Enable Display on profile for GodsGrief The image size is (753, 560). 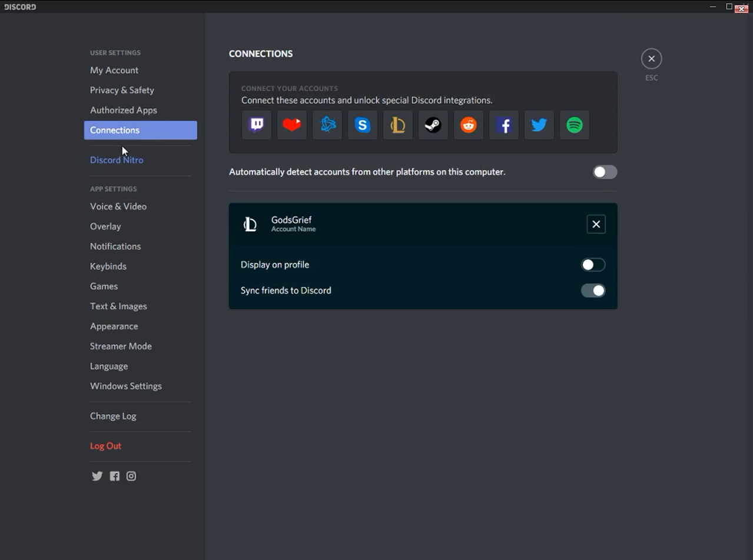[x=593, y=265]
